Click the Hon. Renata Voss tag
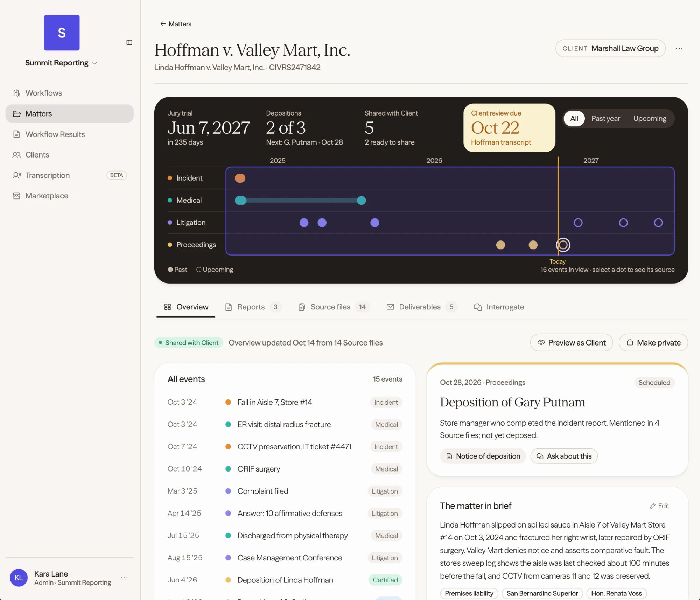700x600 pixels. (x=616, y=593)
